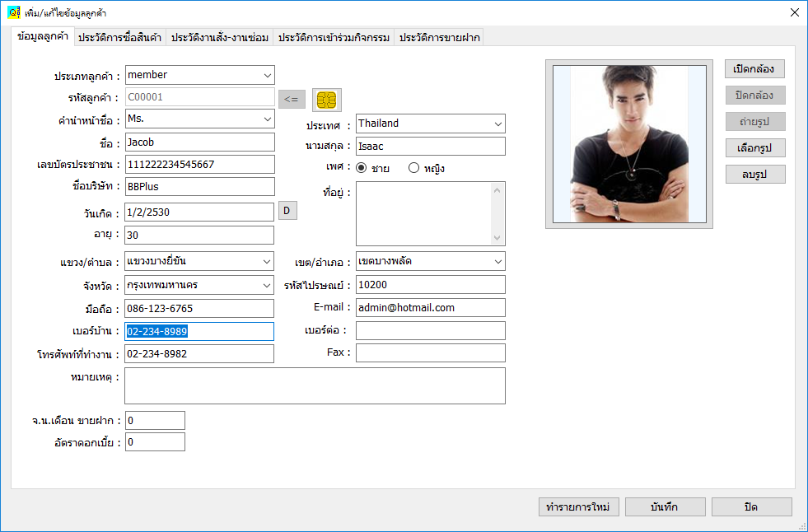Click the application icon in title bar
808x532 pixels.
coord(13,13)
